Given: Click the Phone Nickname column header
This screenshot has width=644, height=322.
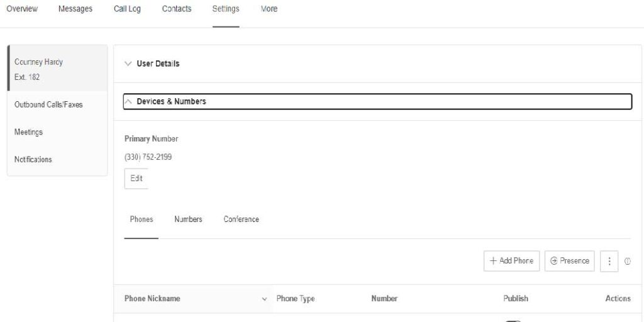Looking at the screenshot, I should point(152,299).
